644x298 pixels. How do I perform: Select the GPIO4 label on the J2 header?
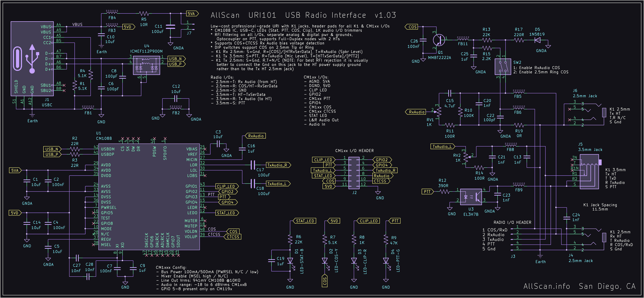coord(382,165)
